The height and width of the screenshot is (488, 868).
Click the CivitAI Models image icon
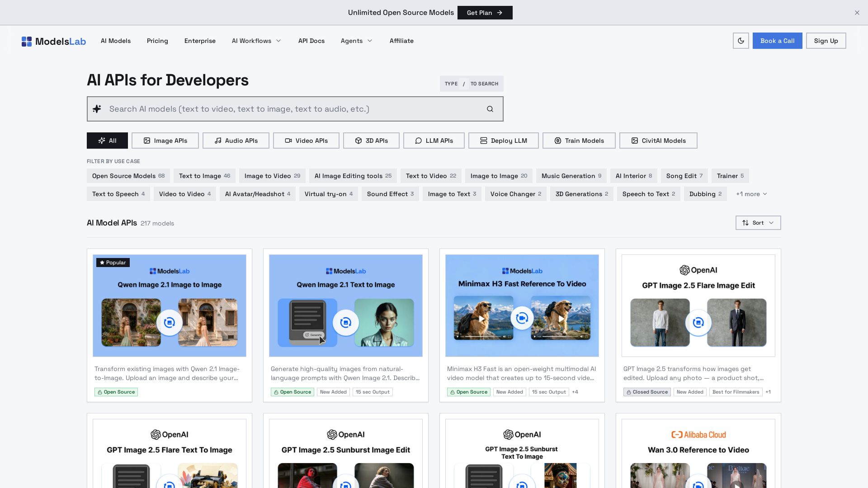pos(635,141)
